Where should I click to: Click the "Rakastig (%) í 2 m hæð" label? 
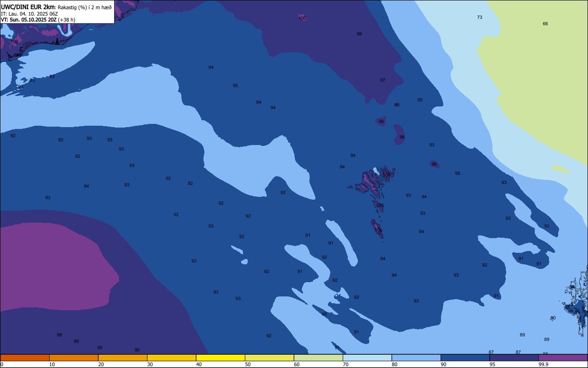(x=85, y=7)
